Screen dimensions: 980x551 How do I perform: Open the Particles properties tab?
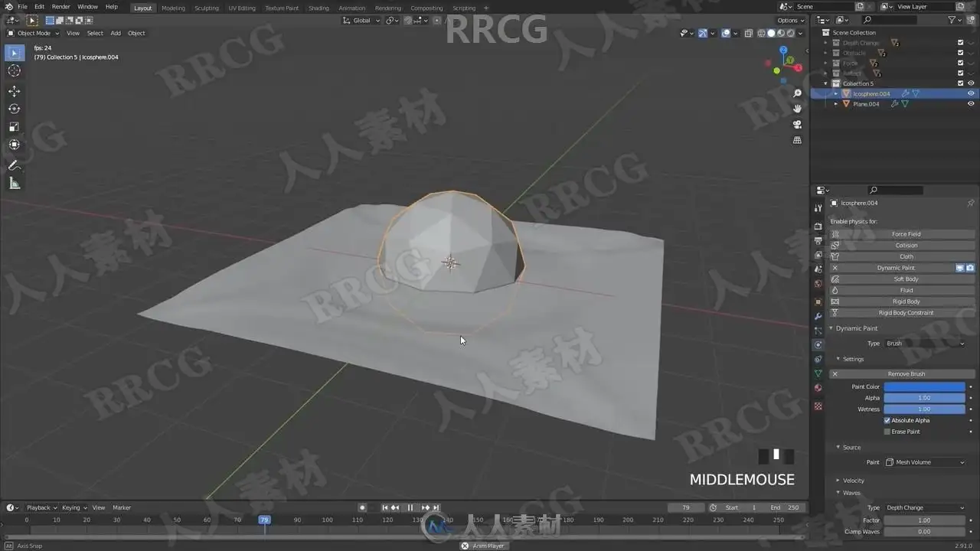point(818,331)
